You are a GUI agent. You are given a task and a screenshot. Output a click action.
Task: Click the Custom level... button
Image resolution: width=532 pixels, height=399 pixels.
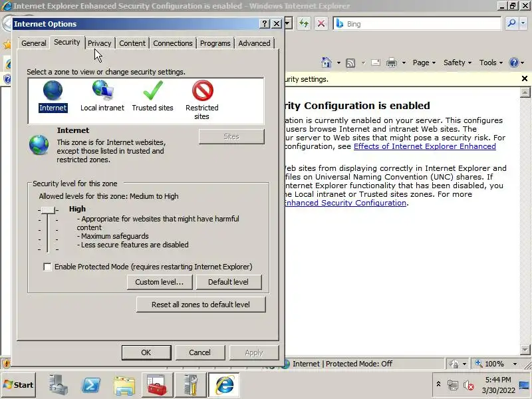coord(160,282)
